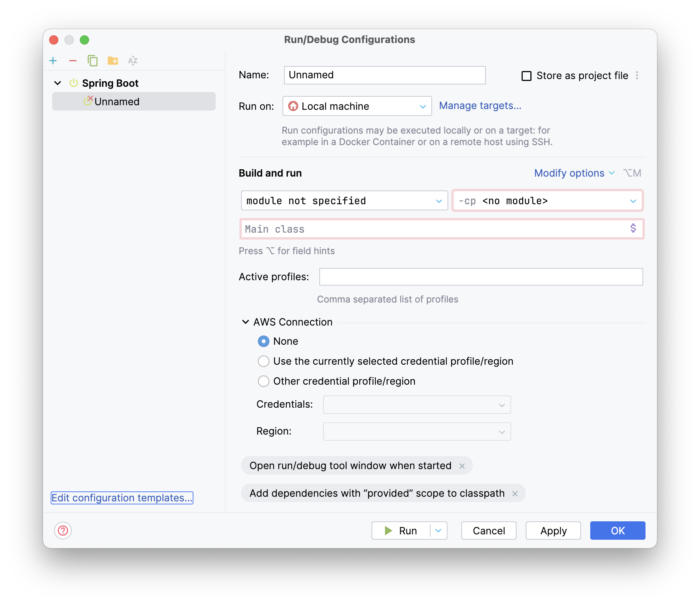Click the 'Press ⌥ for field hints' text

287,251
